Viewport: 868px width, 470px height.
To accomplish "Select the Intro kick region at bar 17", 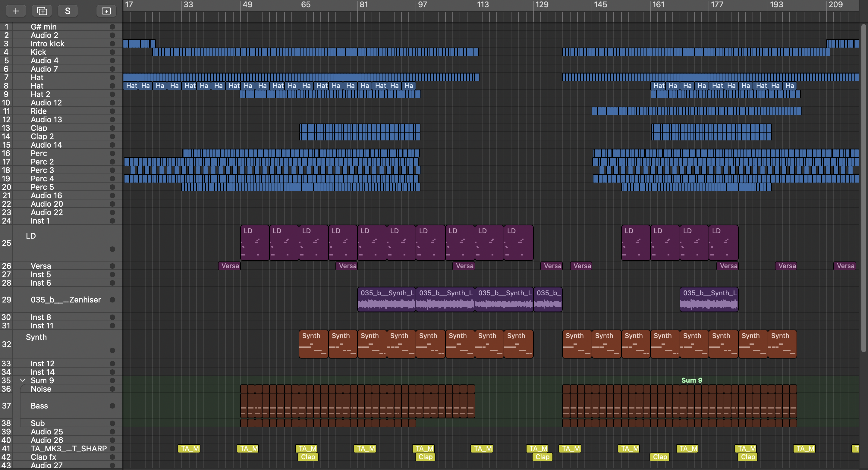I will point(139,43).
